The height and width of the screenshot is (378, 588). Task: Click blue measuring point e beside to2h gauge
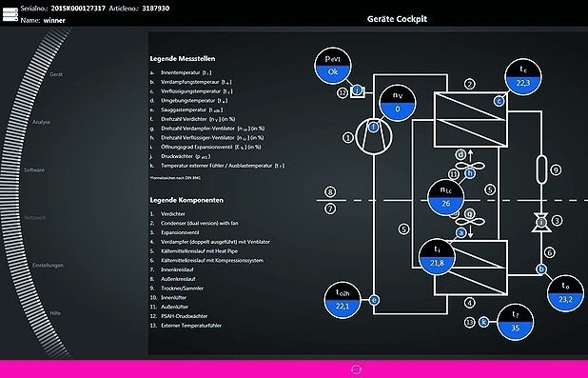[374, 300]
